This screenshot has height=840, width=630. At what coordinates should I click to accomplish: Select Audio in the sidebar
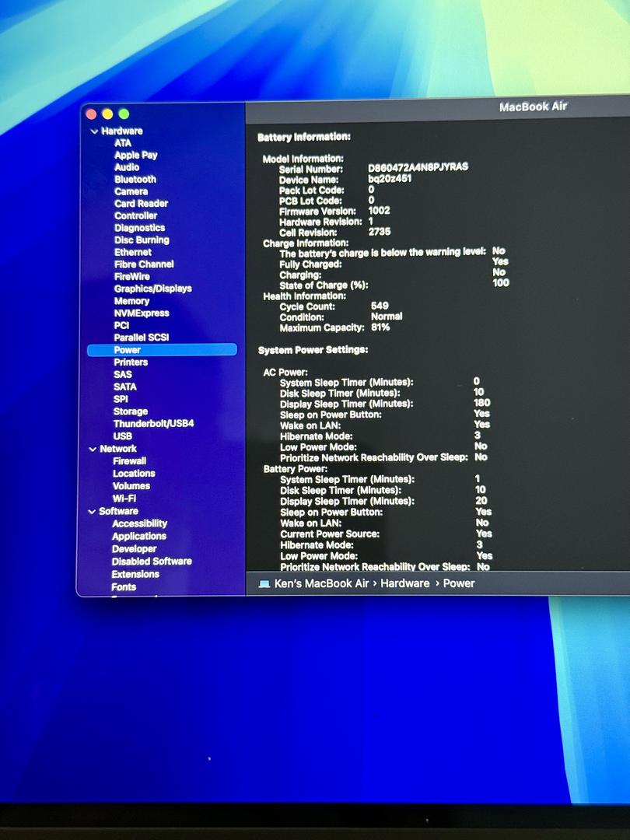coord(127,167)
